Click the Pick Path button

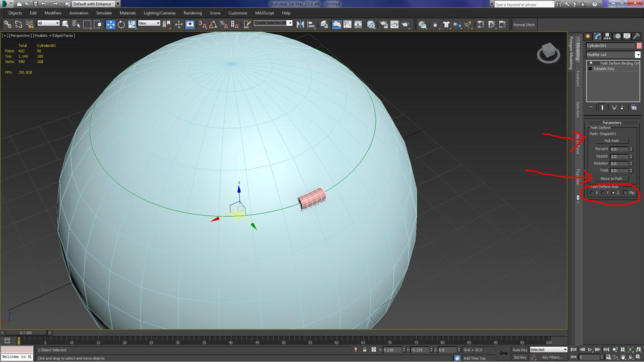pos(612,141)
